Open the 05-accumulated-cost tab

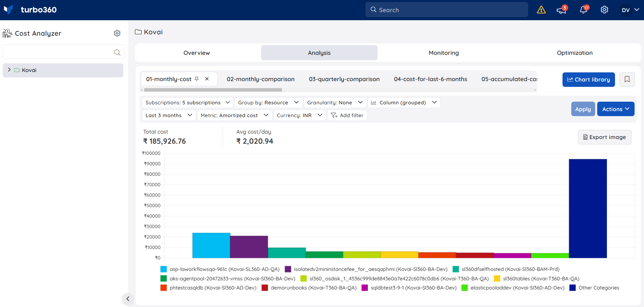point(509,79)
